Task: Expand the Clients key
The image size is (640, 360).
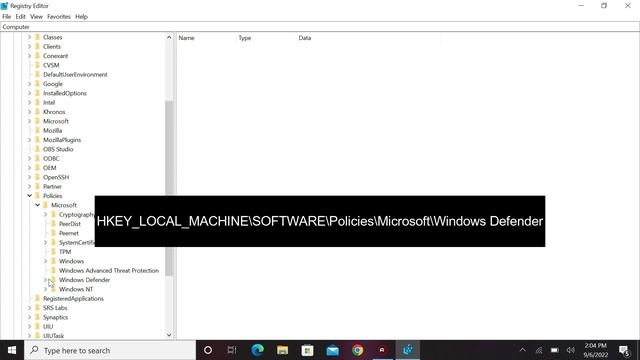Action: [x=29, y=47]
